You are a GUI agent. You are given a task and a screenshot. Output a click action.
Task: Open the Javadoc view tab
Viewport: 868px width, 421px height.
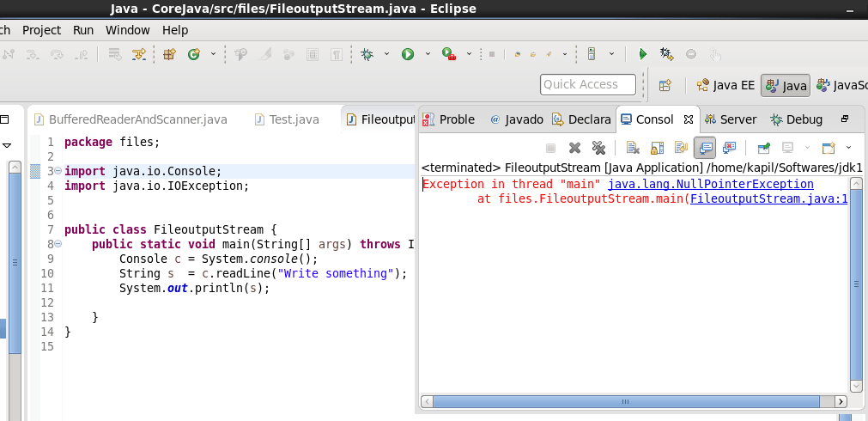coord(517,119)
